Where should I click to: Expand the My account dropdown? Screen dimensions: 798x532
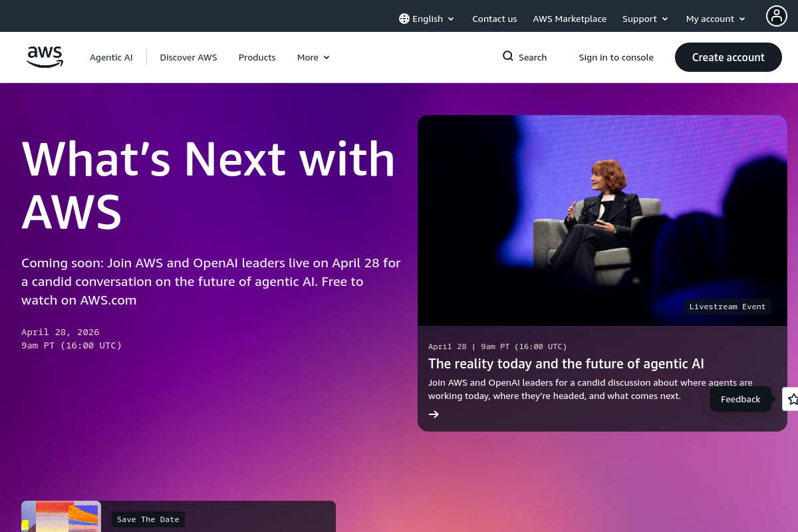tap(715, 19)
